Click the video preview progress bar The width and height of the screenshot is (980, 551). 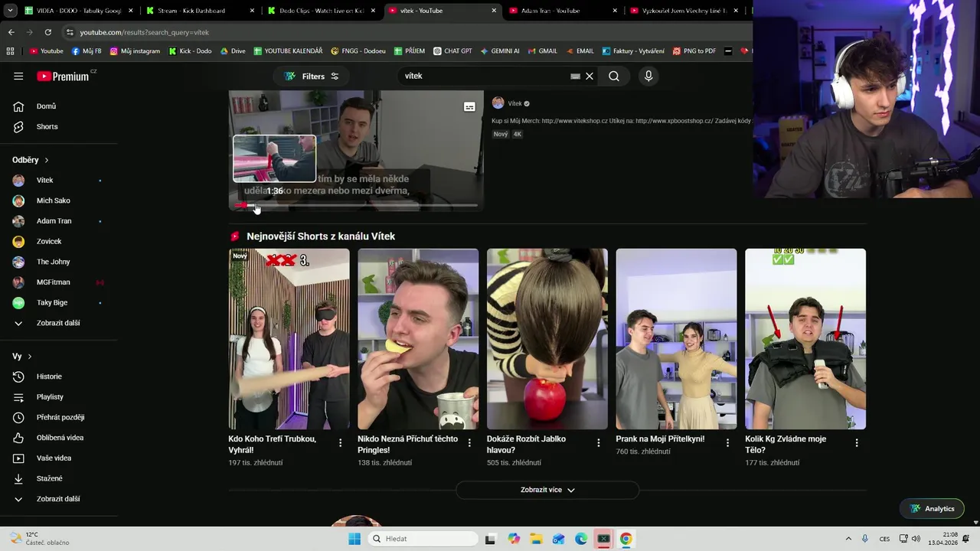click(357, 205)
